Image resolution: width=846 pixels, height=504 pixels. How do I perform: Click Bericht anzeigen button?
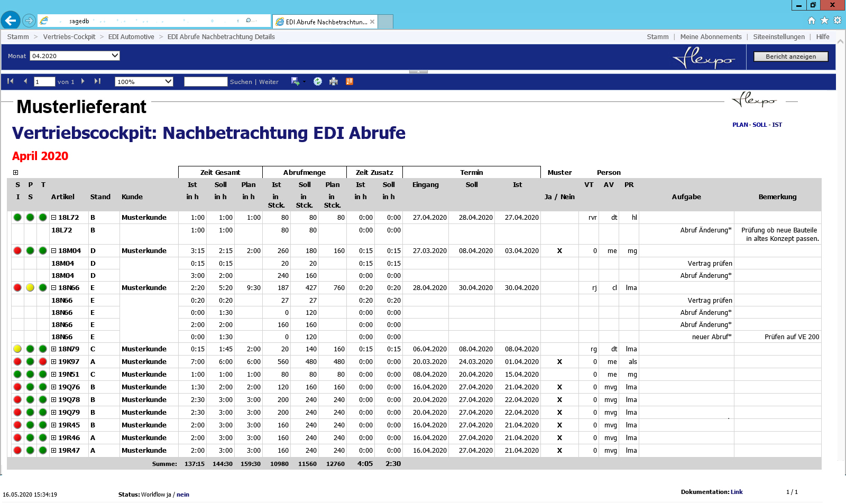point(790,57)
